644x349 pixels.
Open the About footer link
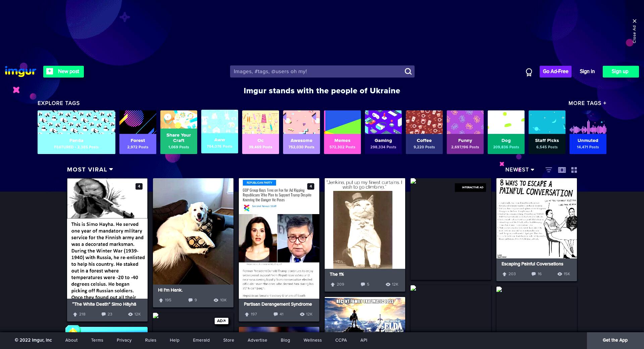71,340
